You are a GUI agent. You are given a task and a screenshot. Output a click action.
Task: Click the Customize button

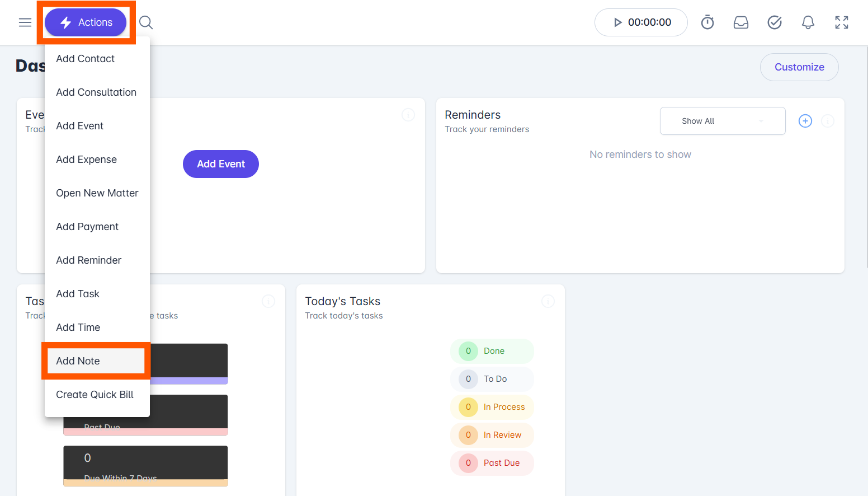[799, 67]
